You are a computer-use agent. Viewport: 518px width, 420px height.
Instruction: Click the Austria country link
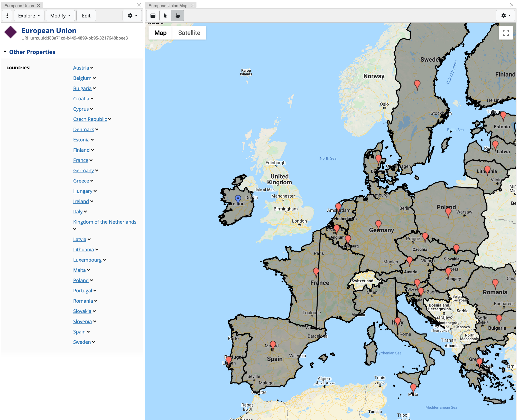[81, 68]
